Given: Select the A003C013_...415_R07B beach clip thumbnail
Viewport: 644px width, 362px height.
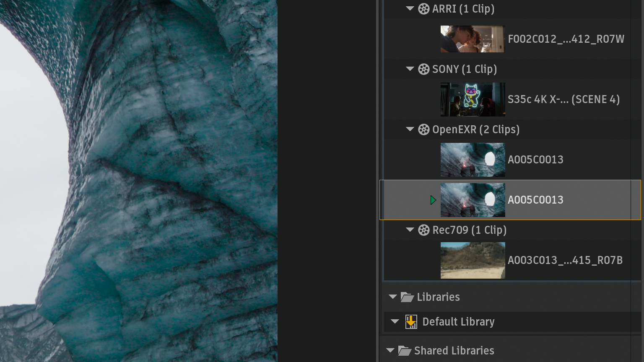Looking at the screenshot, I should 473,260.
